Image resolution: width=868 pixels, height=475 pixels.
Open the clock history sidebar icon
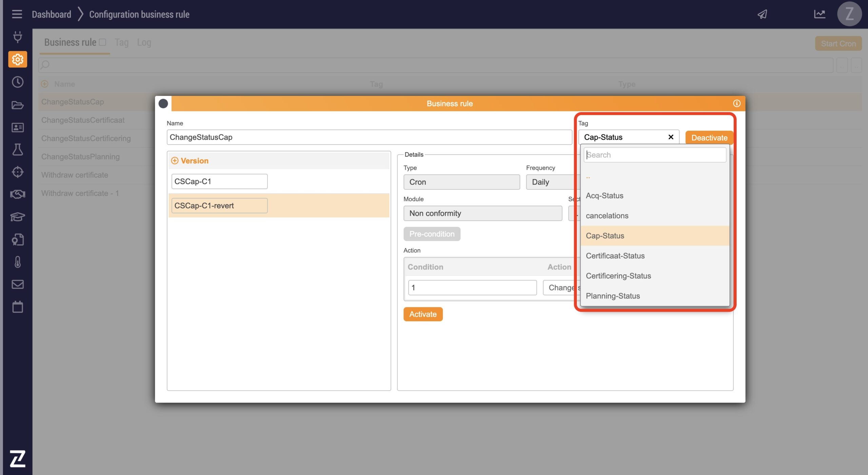tap(18, 82)
